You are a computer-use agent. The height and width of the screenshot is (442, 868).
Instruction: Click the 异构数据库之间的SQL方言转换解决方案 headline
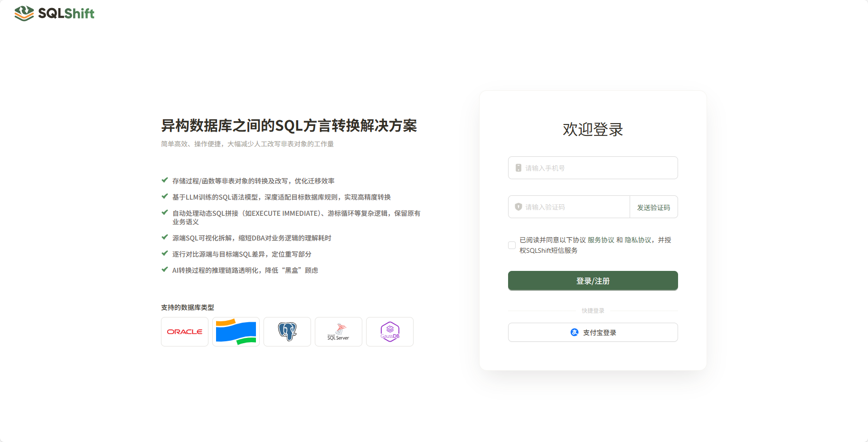[289, 125]
